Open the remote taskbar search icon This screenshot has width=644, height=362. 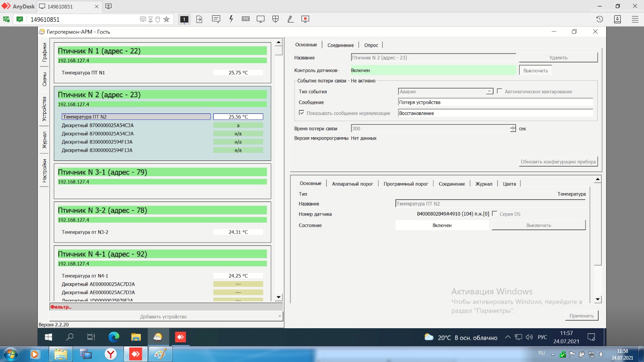70,337
